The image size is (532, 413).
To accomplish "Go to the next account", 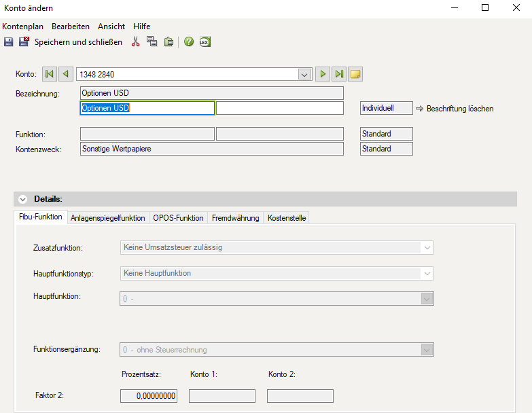I will tap(323, 74).
